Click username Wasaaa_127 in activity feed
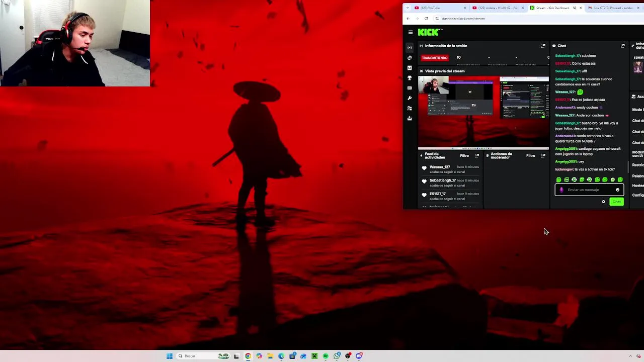This screenshot has width=644, height=362. point(440,167)
